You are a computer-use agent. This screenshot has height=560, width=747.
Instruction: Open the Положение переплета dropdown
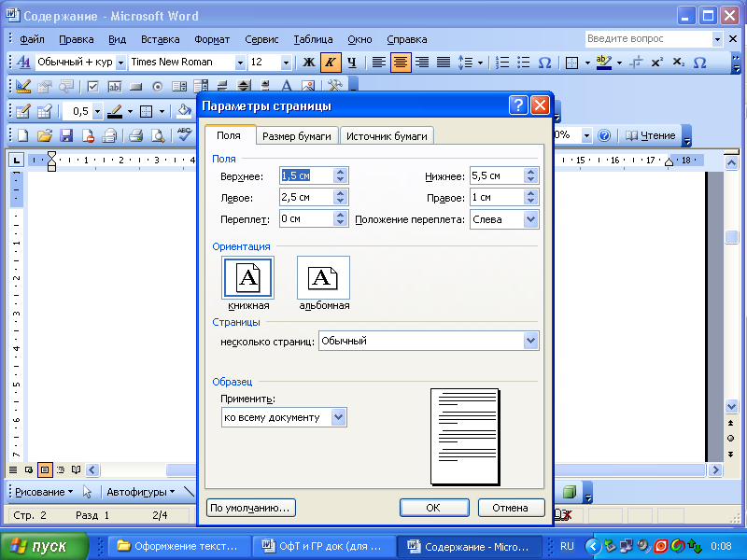pyautogui.click(x=530, y=219)
